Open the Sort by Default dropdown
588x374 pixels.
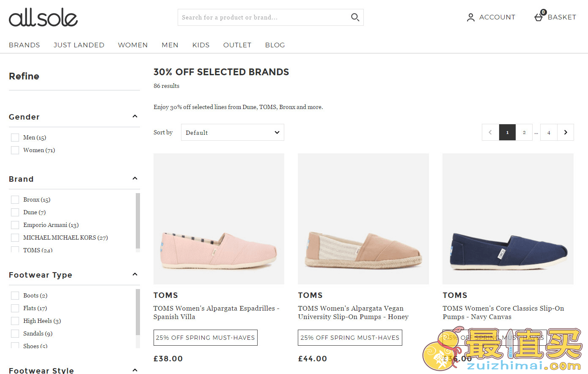click(232, 132)
